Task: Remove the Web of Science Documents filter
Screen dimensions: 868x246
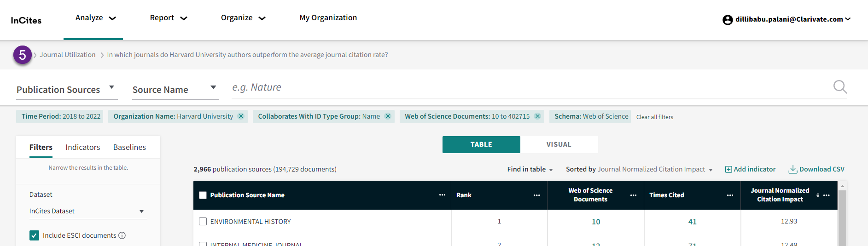Action: point(537,116)
